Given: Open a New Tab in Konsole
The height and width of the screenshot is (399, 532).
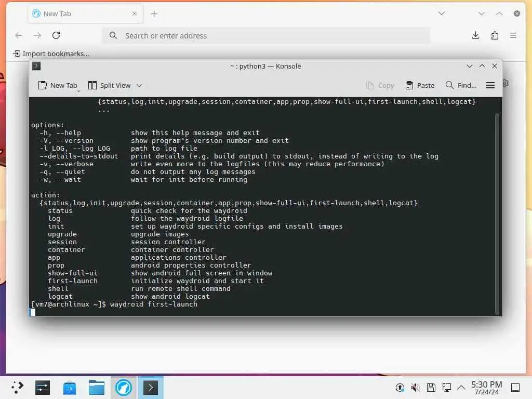Looking at the screenshot, I should pyautogui.click(x=58, y=86).
